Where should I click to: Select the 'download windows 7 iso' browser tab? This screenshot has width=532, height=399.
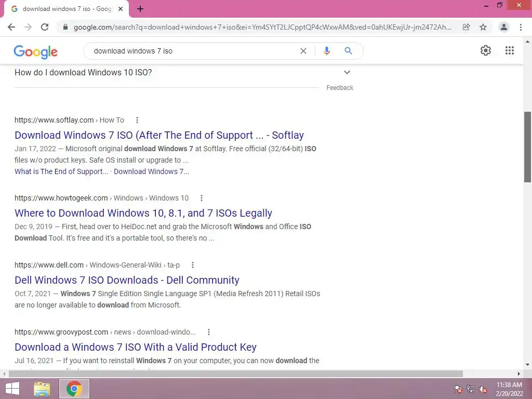[x=66, y=9]
